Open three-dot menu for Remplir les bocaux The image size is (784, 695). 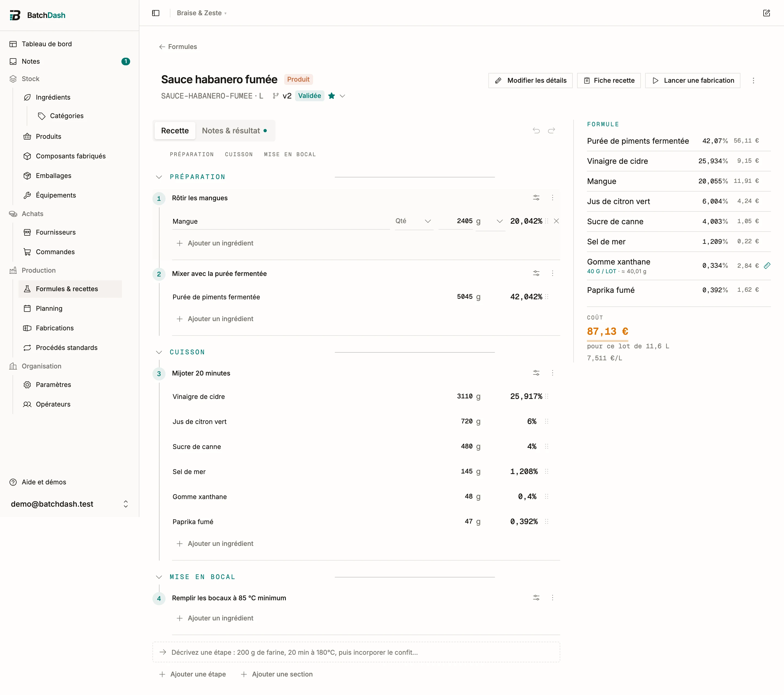(552, 598)
